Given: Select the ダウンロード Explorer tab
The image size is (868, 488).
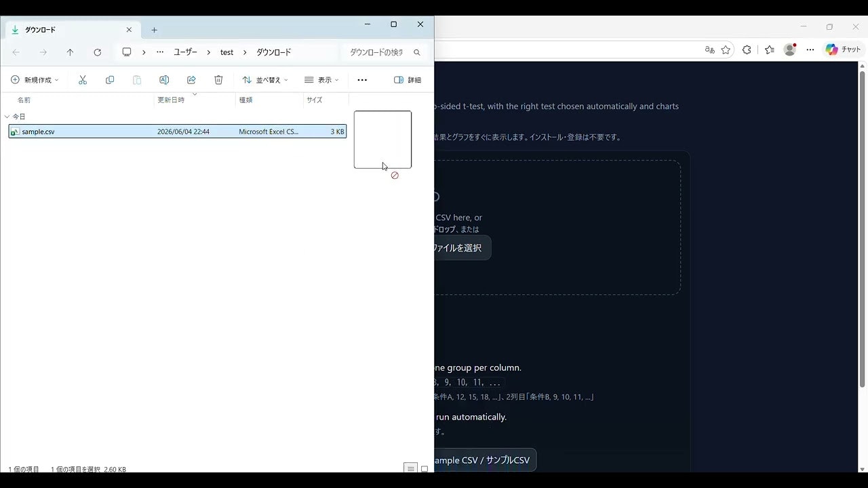Looking at the screenshot, I should click(71, 30).
